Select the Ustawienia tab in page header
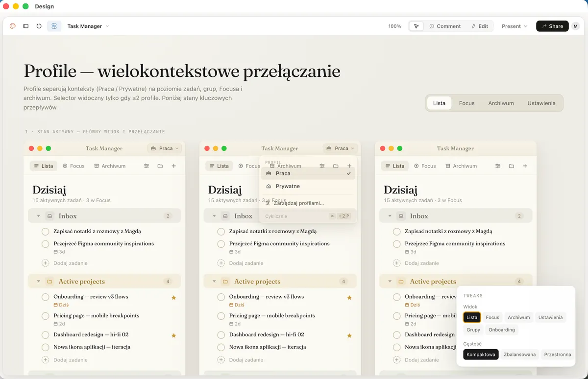The height and width of the screenshot is (379, 588). 541,103
